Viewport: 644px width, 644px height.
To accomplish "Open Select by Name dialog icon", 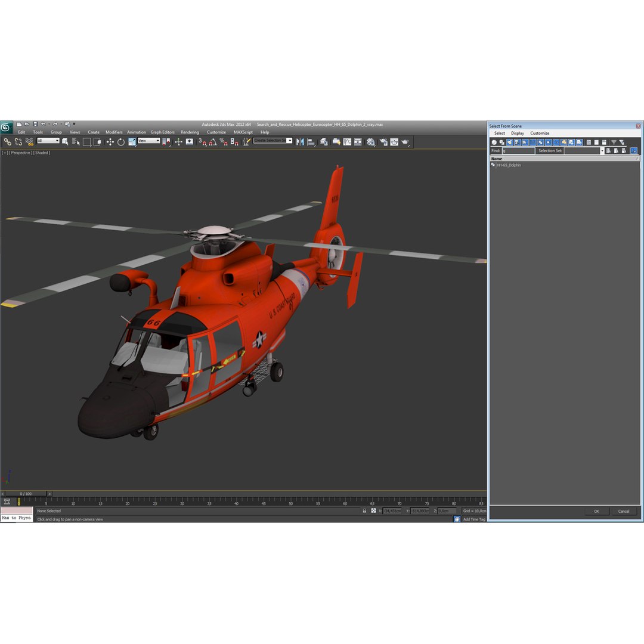I will [76, 142].
